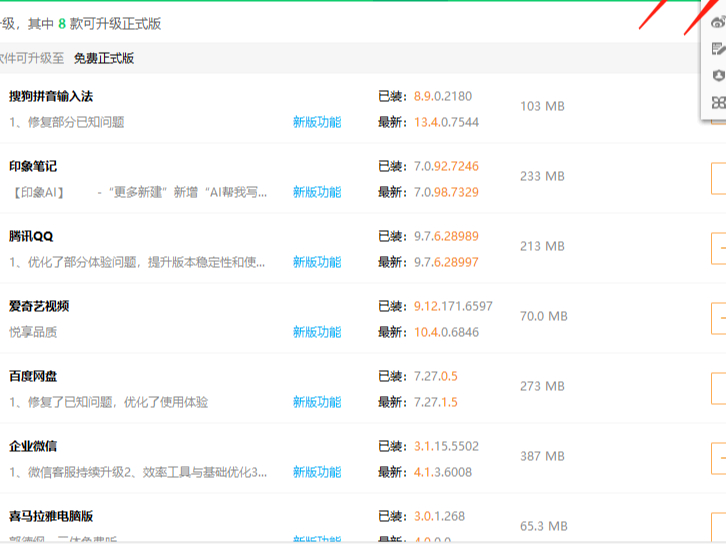Image resolution: width=726 pixels, height=544 pixels.
Task: Click the 悦享品质 description text
Action: [x=33, y=332]
